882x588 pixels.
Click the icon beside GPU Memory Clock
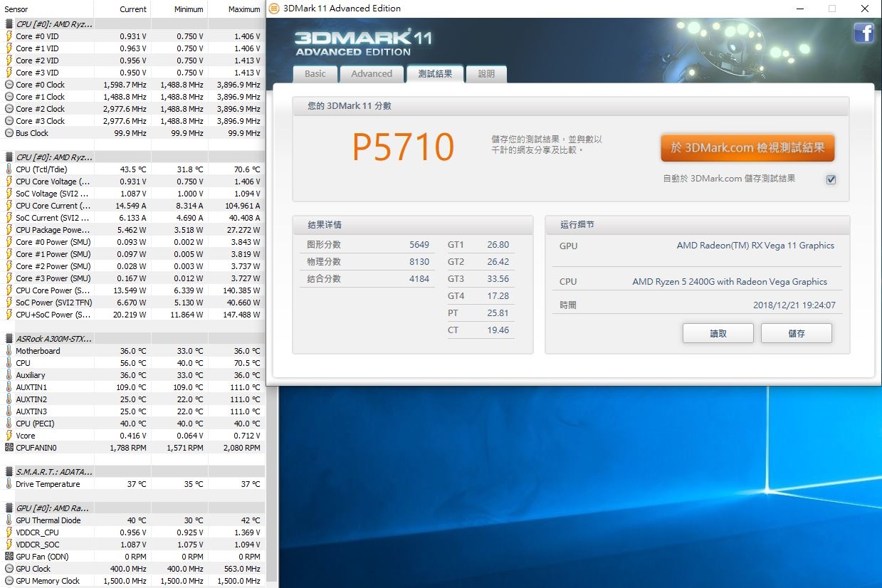point(9,581)
